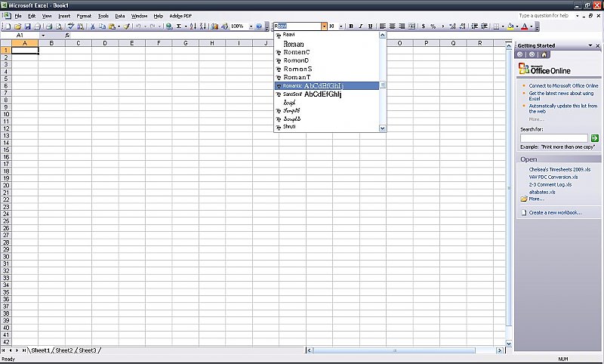Align text right in the cell
The width and height of the screenshot is (604, 364).
point(402,26)
